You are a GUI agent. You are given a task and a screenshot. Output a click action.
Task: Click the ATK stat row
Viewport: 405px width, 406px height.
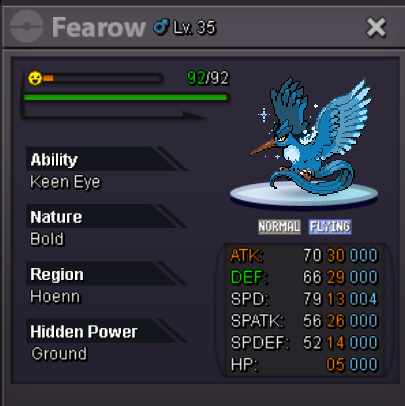[x=304, y=255]
